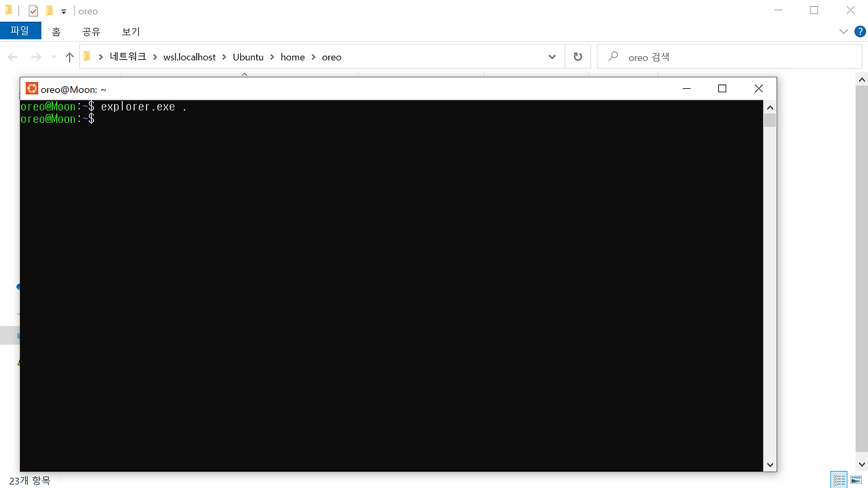Image resolution: width=868 pixels, height=488 pixels.
Task: Click the back navigation arrow
Action: [12, 57]
